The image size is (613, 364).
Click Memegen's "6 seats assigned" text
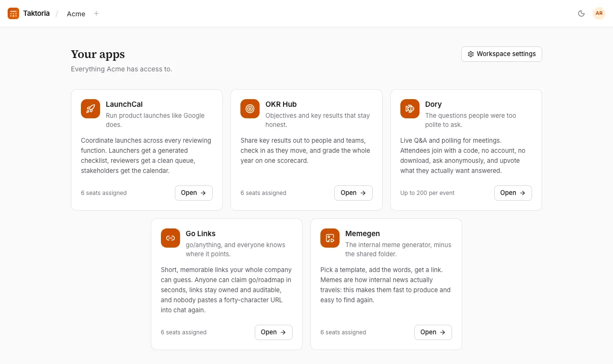click(343, 332)
